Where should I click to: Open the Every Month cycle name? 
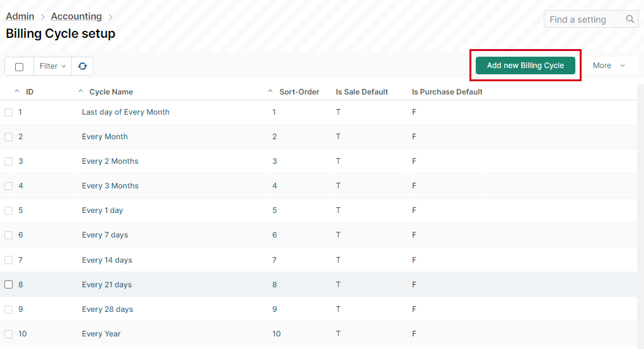tap(105, 137)
